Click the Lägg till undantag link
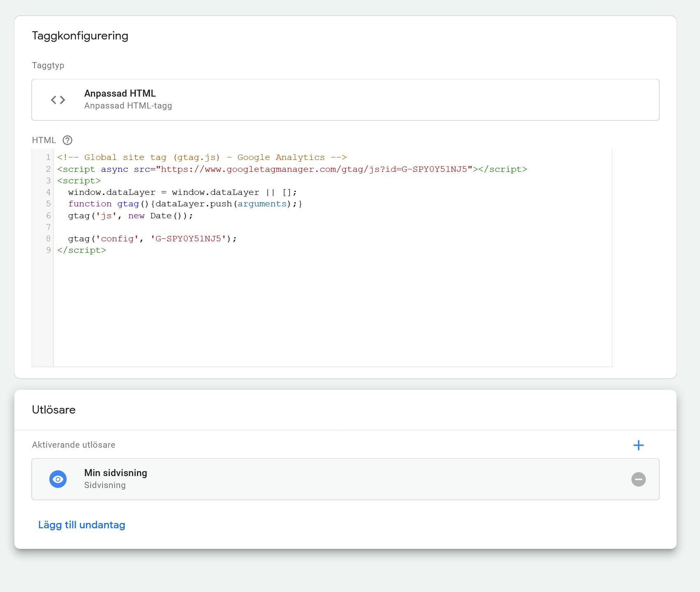This screenshot has width=700, height=592. click(x=81, y=525)
